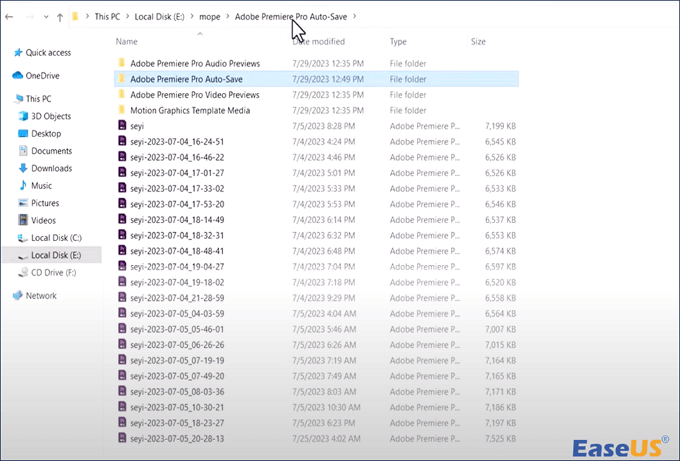Expand the chevron after 'mope' in address bar
Viewport: 680px width, 461px height.
pos(227,17)
